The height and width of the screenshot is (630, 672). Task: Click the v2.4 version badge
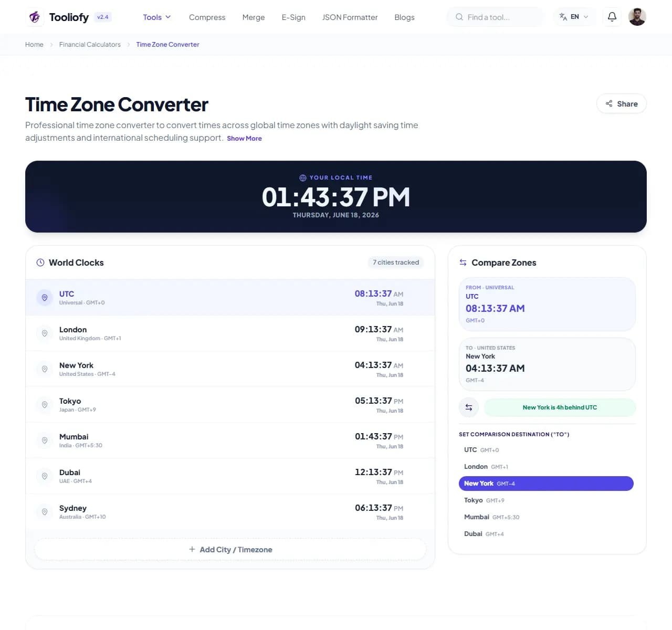click(103, 17)
